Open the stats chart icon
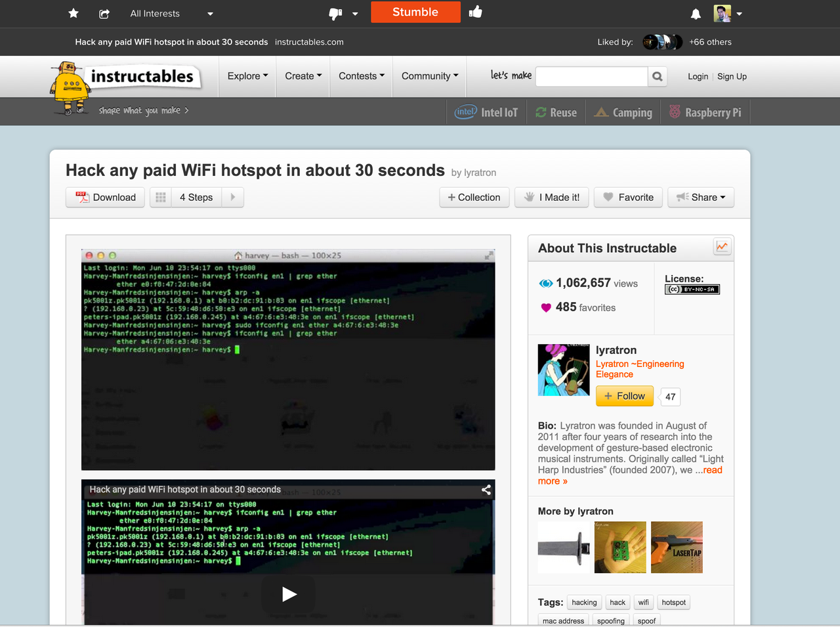Image resolution: width=840 pixels, height=627 pixels. pyautogui.click(x=722, y=247)
